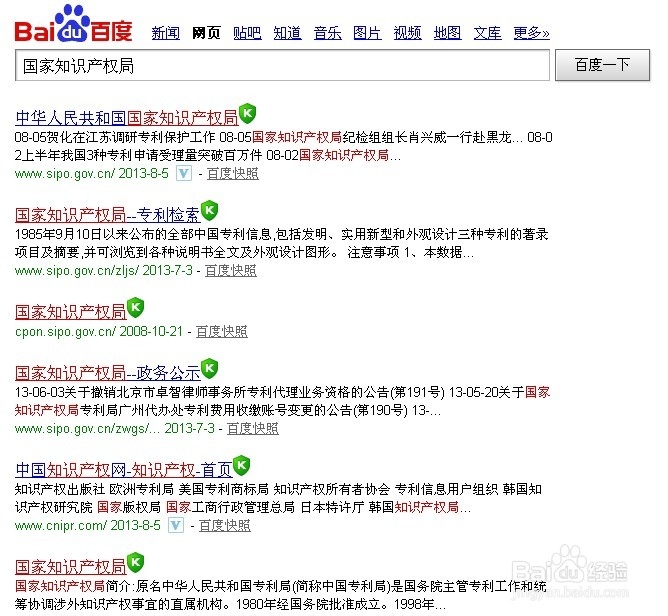Click URL text cpon.sipo.gov.cn/ 2008-10-21

click(x=99, y=331)
